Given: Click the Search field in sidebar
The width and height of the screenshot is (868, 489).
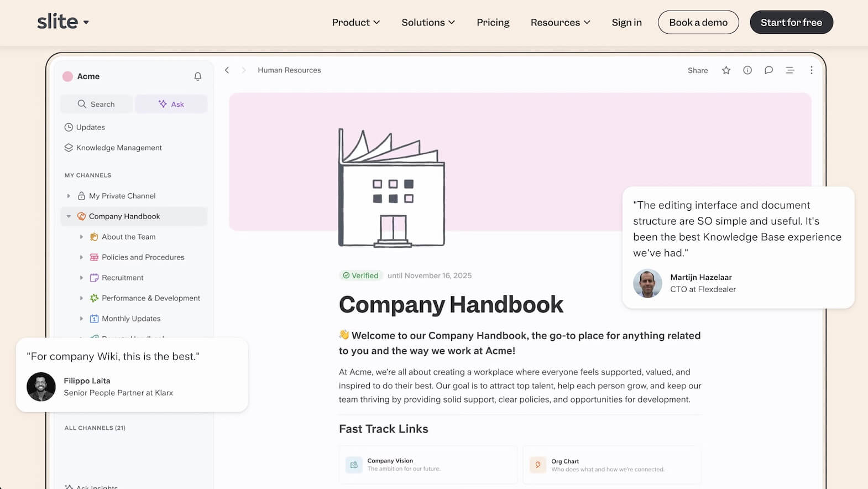Looking at the screenshot, I should [96, 104].
